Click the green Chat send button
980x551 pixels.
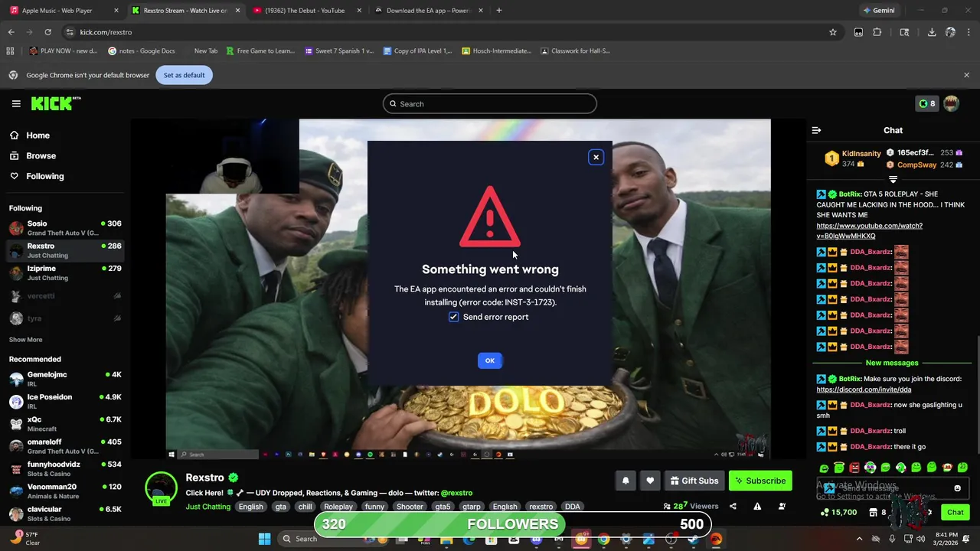[x=955, y=513]
